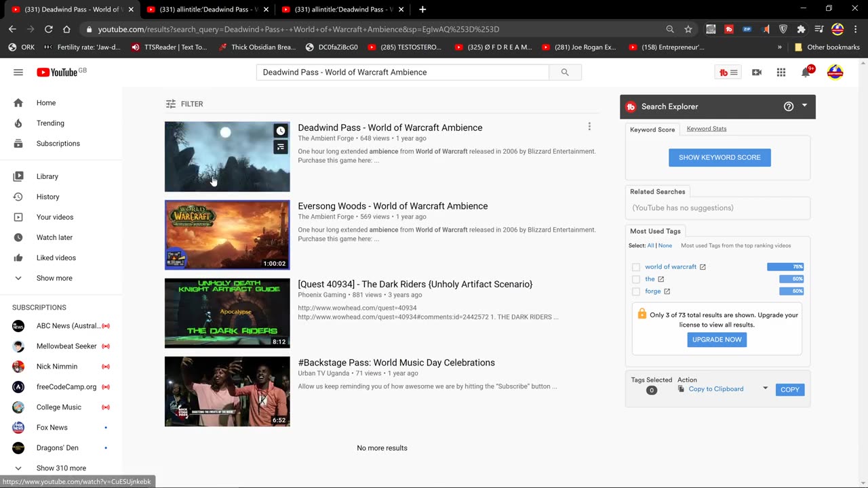
Task: Open 'The Dark Riders' quest video title
Action: coord(415,284)
